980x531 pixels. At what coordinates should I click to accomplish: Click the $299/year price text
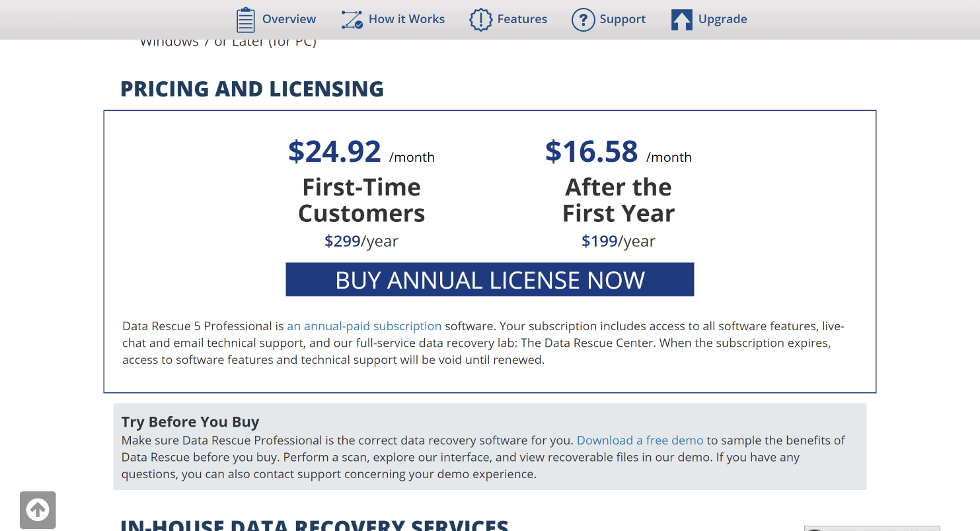[x=361, y=241]
